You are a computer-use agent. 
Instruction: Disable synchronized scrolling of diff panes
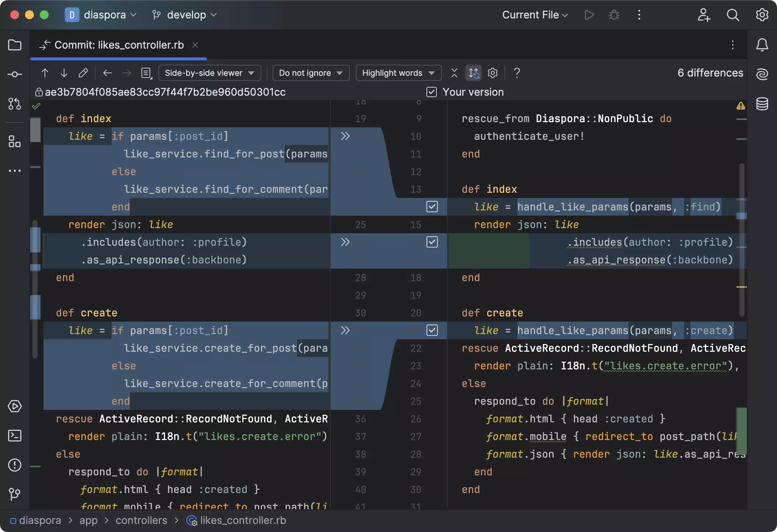tap(474, 73)
